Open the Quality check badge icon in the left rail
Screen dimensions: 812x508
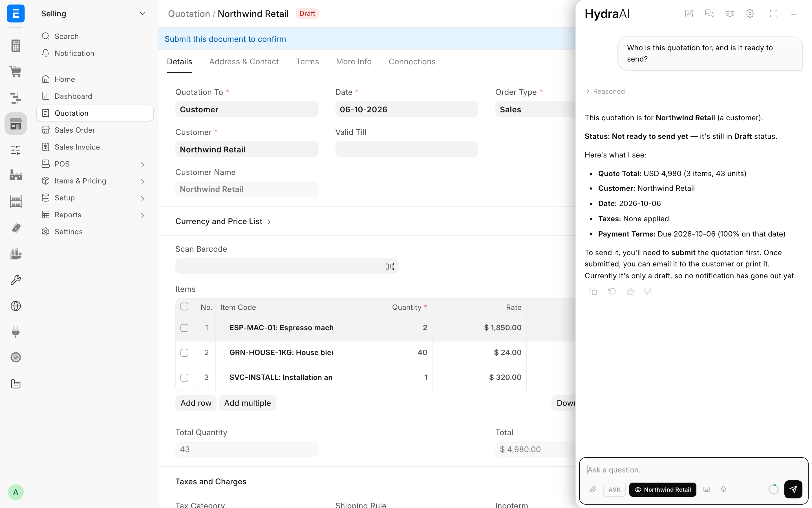click(x=16, y=357)
